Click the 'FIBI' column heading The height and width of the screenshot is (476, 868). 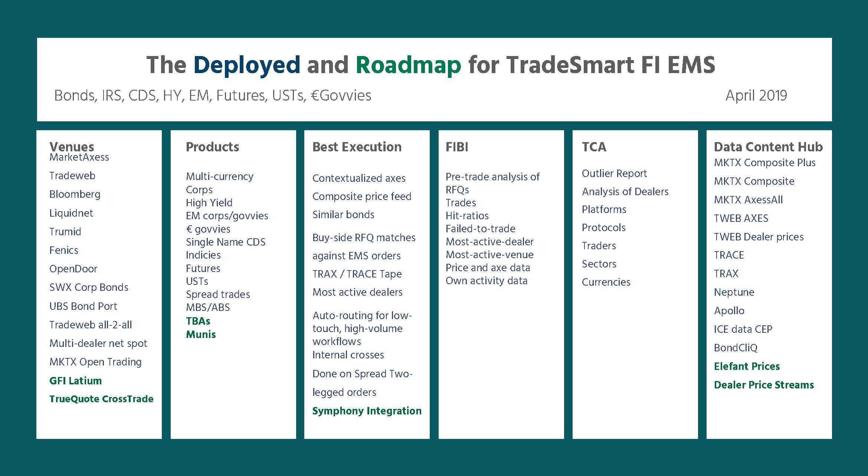[457, 147]
